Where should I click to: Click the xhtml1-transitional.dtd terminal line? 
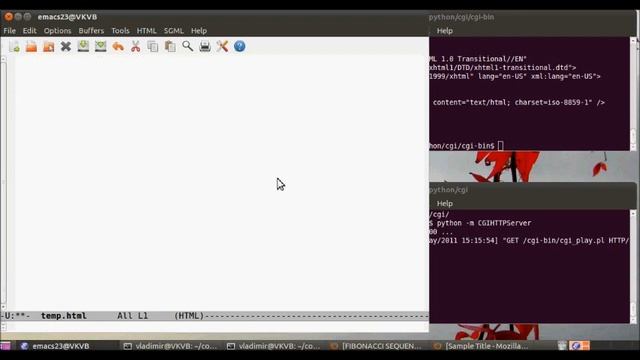pos(503,68)
